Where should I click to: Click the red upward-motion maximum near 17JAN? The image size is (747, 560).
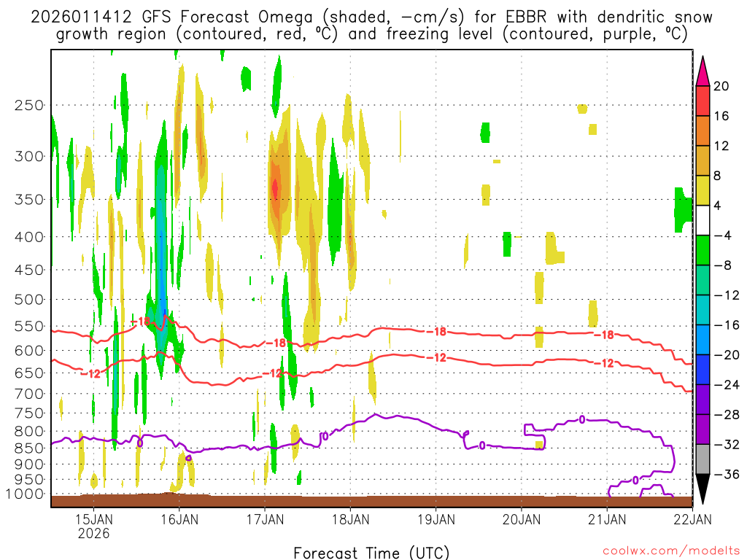point(275,188)
